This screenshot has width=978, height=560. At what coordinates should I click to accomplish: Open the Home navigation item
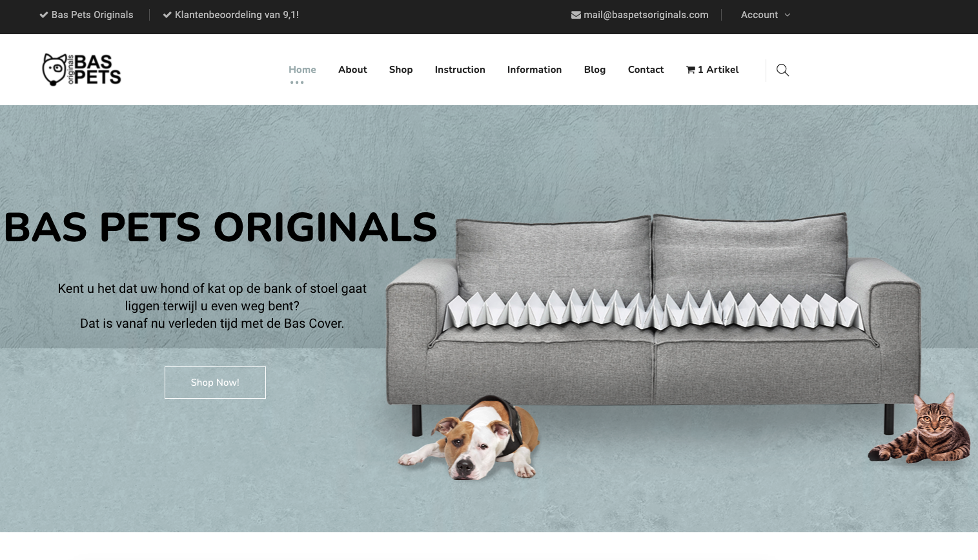pos(302,70)
